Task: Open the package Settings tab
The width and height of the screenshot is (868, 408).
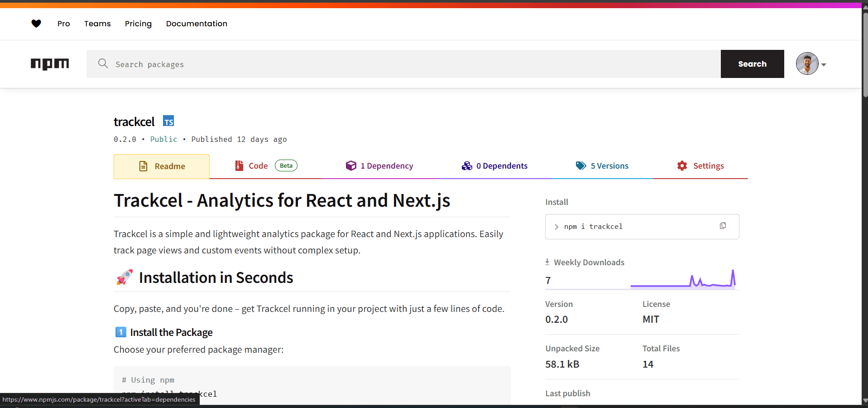Action: [700, 166]
